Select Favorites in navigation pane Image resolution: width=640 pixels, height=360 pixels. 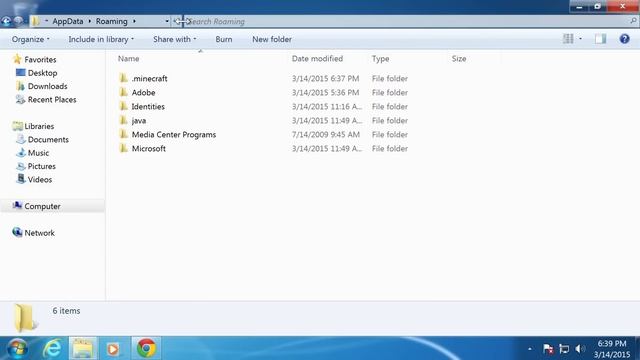tap(40, 60)
